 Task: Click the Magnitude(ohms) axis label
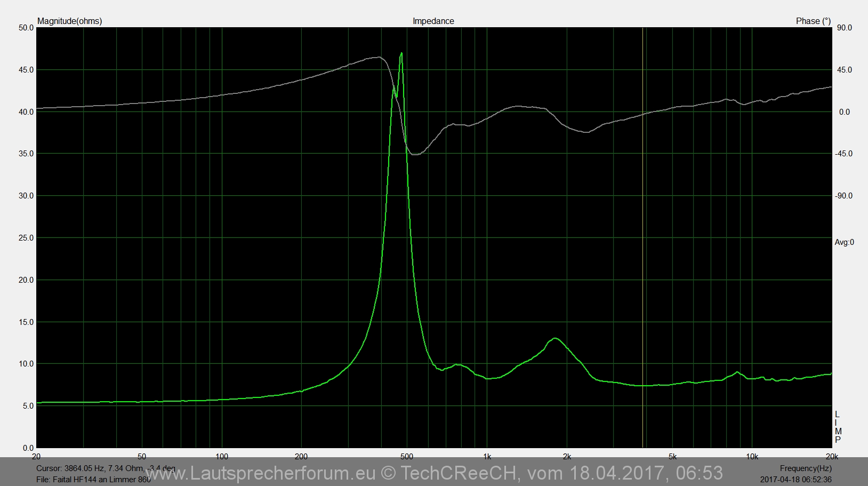69,21
